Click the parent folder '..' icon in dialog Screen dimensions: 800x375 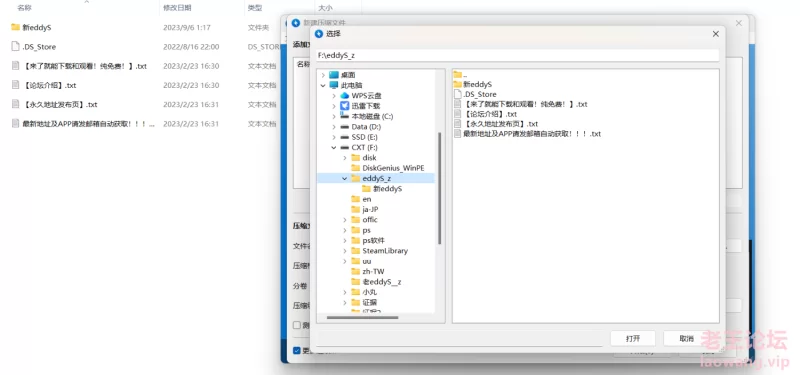coord(458,74)
